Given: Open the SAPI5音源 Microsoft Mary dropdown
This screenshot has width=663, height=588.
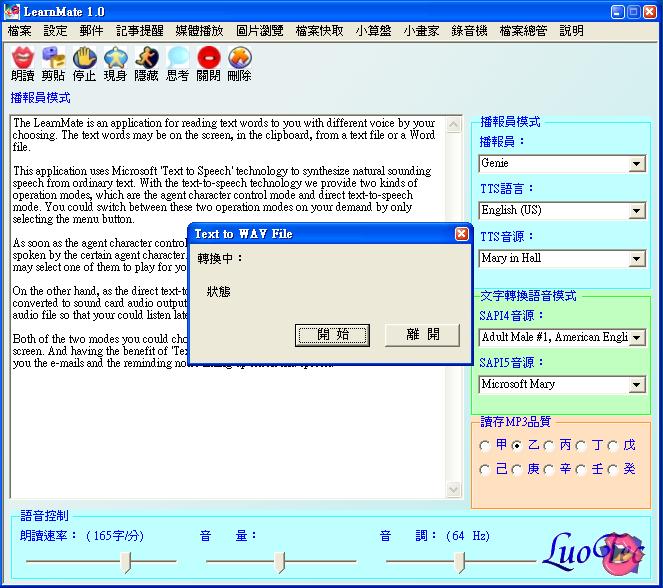Looking at the screenshot, I should 636,385.
